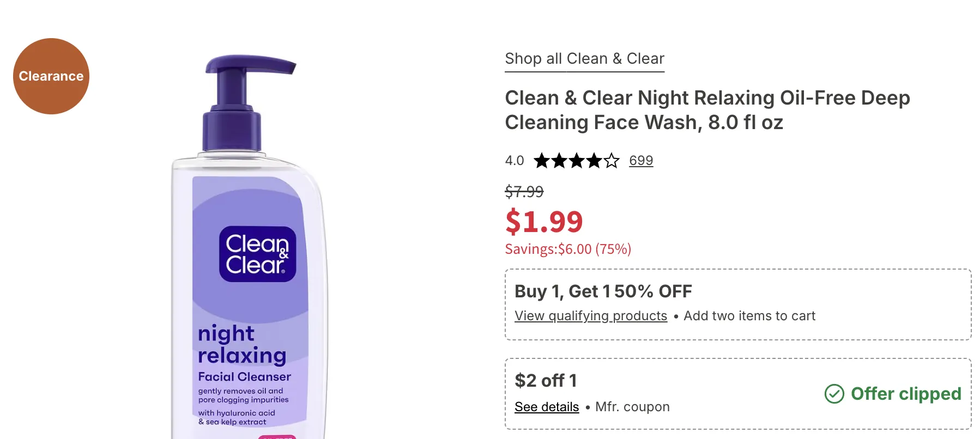View qualifying products for the BOGO offer
Screen dimensions: 980x439
pyautogui.click(x=591, y=316)
